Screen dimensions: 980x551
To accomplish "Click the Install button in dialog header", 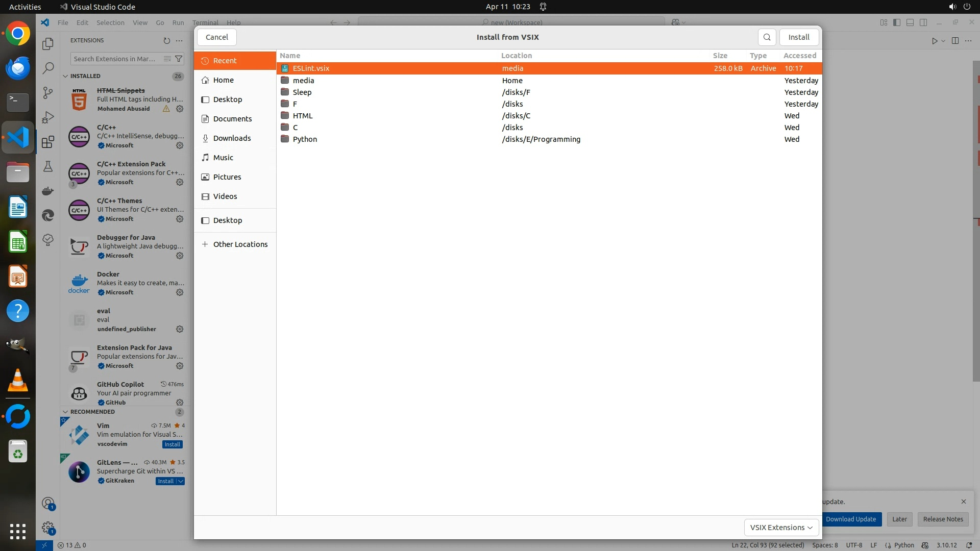I will tap(798, 37).
